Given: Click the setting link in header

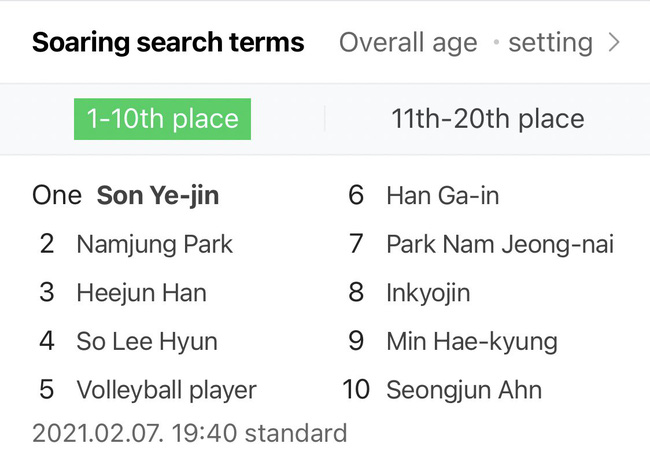Looking at the screenshot, I should (550, 43).
